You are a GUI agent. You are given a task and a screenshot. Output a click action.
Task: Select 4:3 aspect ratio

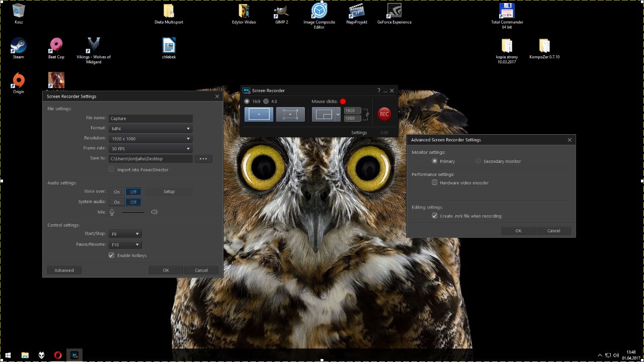point(266,102)
